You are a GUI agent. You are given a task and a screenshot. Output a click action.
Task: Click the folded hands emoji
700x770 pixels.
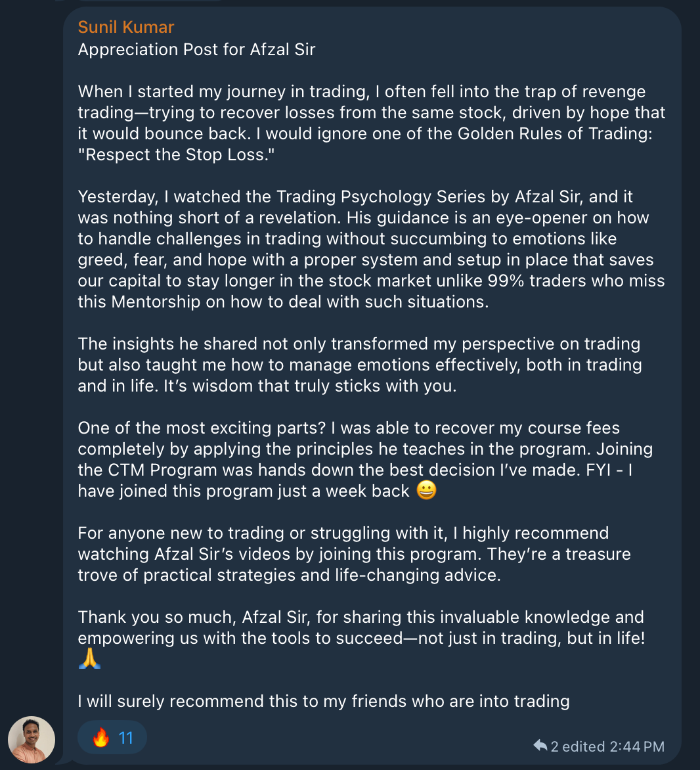click(89, 659)
